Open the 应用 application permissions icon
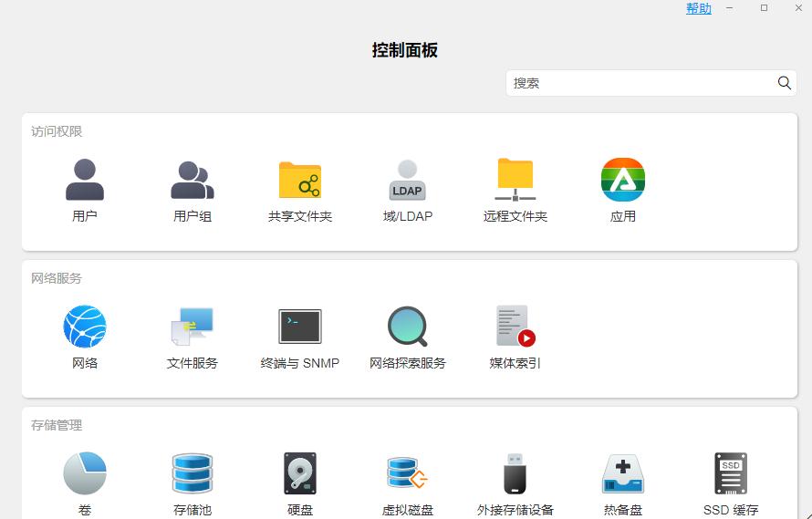 [x=623, y=181]
